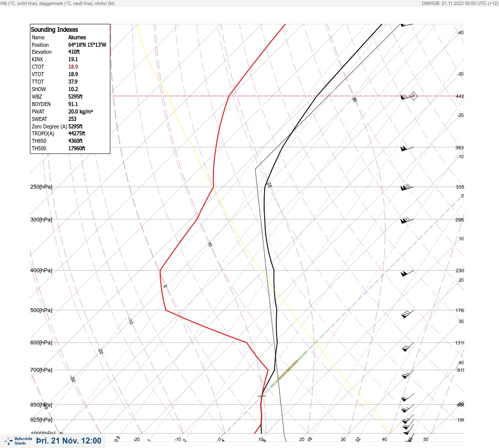Image resolution: width=499 pixels, height=448 pixels.
Task: Click the tropopause diamond marker on red dashed line
Action: click(413, 96)
